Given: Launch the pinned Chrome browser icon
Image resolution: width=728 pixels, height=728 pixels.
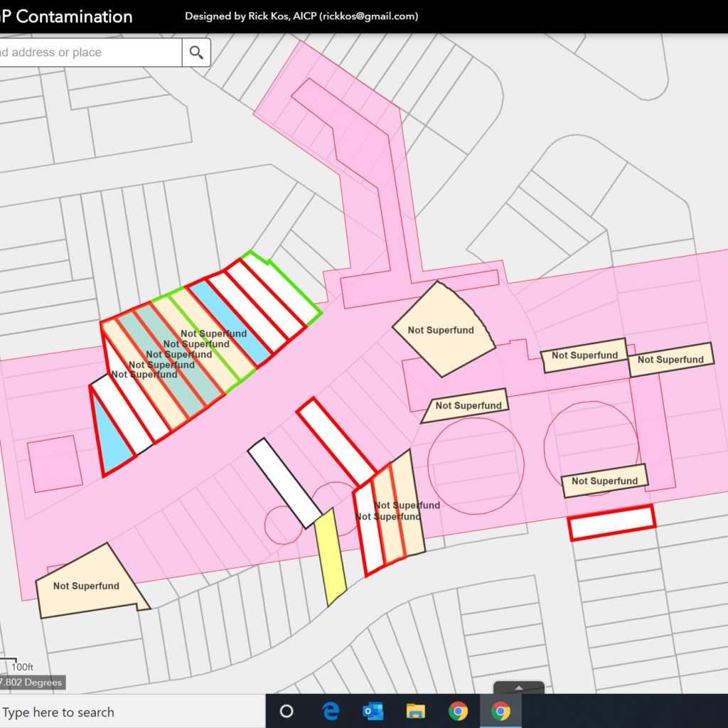Looking at the screenshot, I should (459, 711).
